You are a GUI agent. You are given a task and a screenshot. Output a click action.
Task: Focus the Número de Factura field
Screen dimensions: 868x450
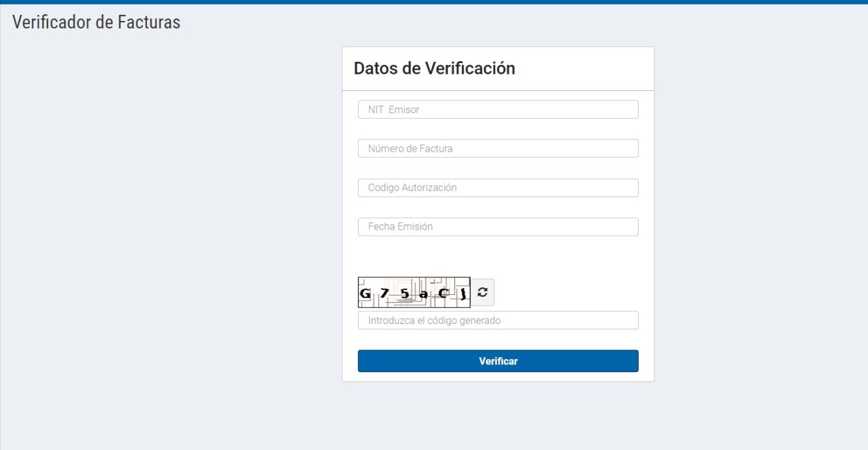tap(498, 148)
